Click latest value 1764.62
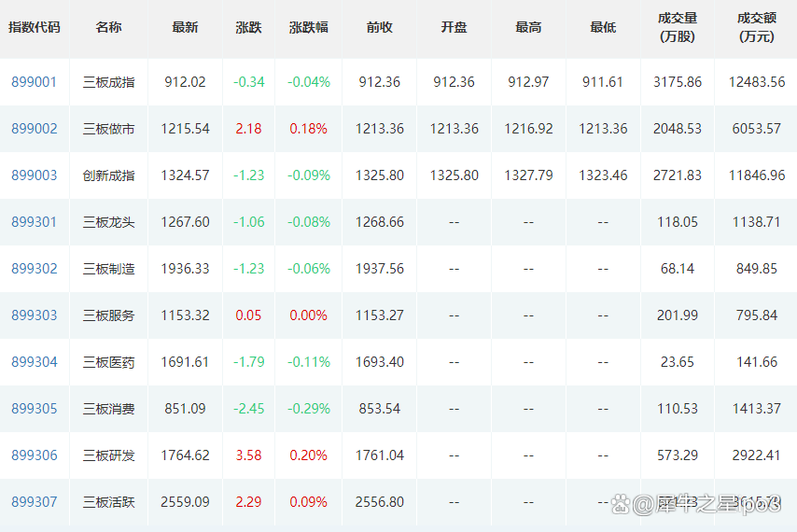The image size is (797, 532). [x=185, y=455]
